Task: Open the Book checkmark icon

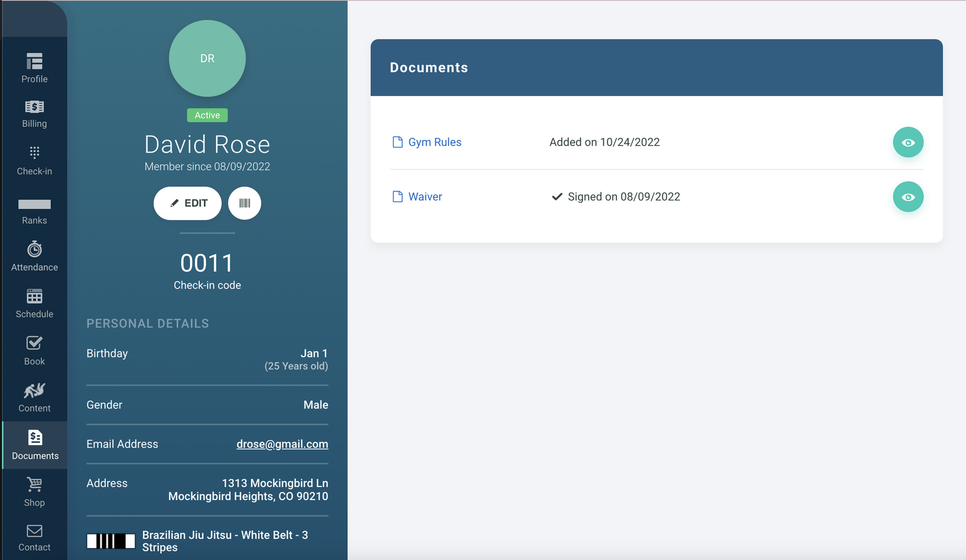Action: (x=34, y=343)
